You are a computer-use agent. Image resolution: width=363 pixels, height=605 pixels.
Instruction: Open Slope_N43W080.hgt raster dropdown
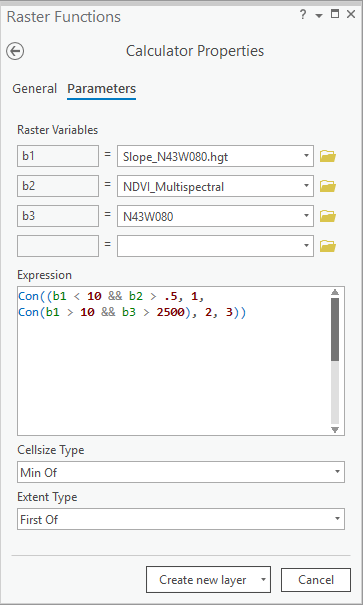215,156
